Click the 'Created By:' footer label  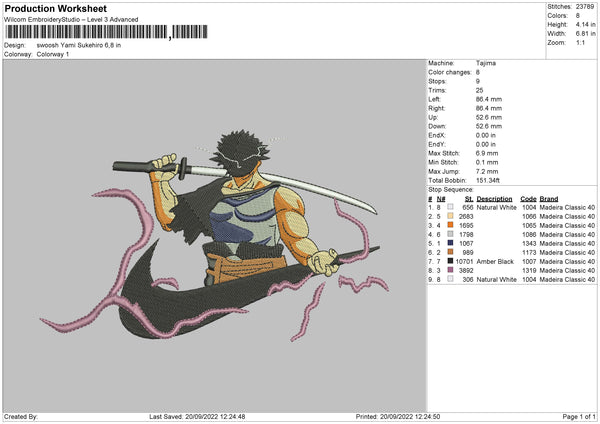click(x=21, y=417)
